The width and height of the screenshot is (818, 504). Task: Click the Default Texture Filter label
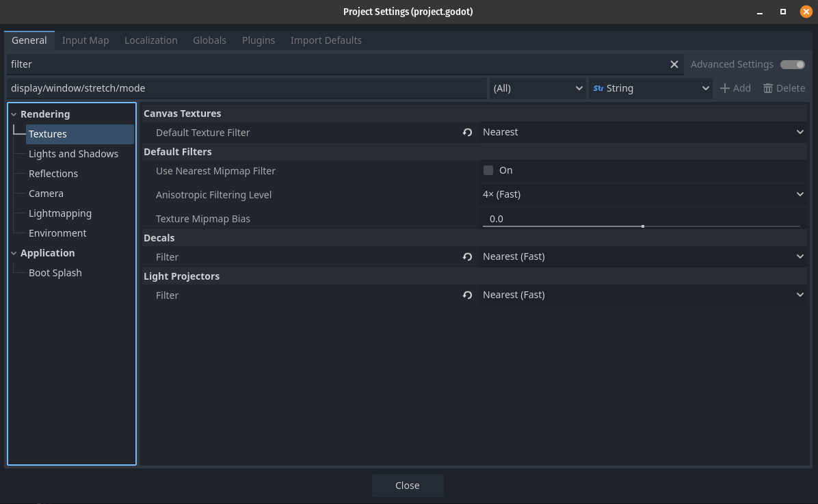click(203, 133)
